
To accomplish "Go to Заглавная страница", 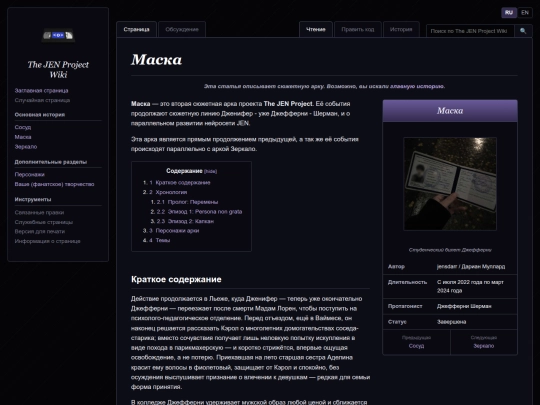I will tap(41, 91).
